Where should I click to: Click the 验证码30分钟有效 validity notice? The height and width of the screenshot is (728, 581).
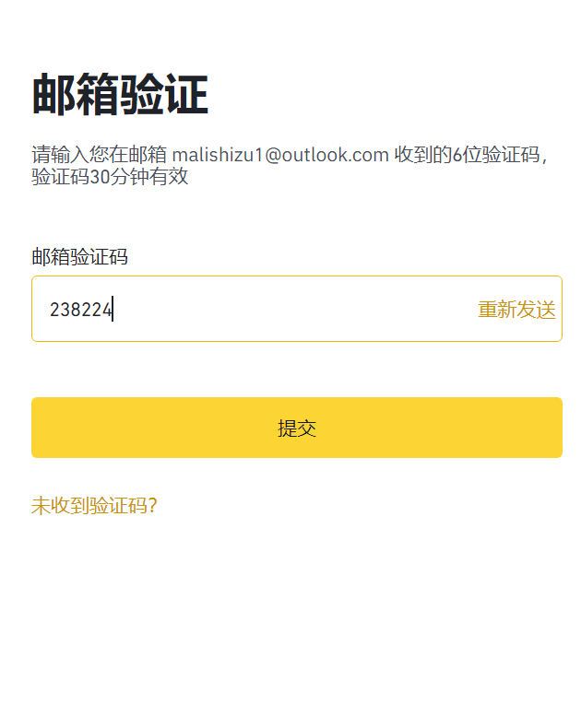(110, 177)
